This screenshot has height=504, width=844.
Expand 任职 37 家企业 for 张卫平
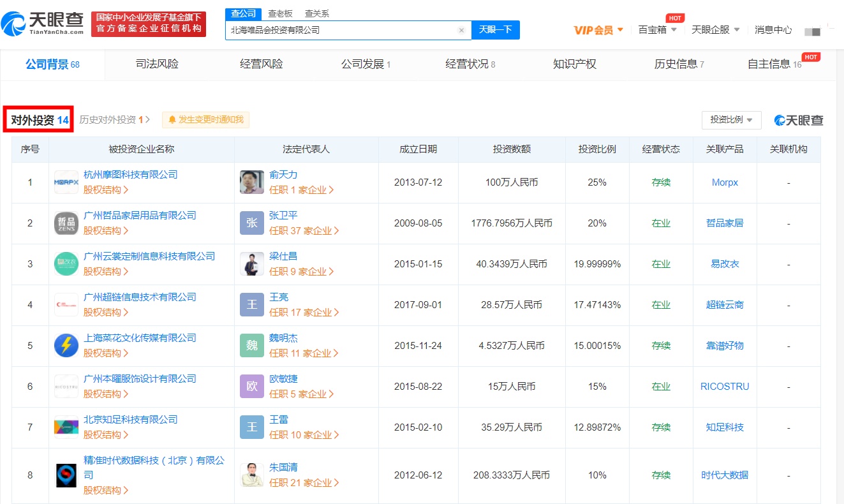pyautogui.click(x=304, y=230)
